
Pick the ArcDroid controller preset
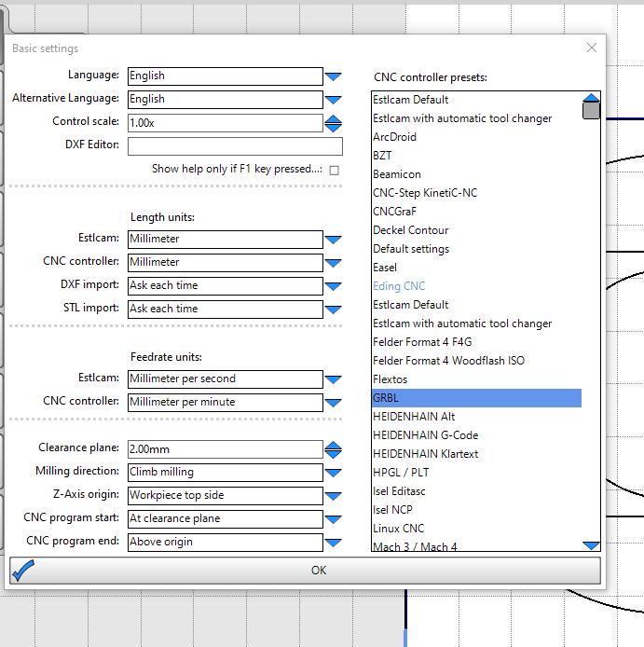394,137
